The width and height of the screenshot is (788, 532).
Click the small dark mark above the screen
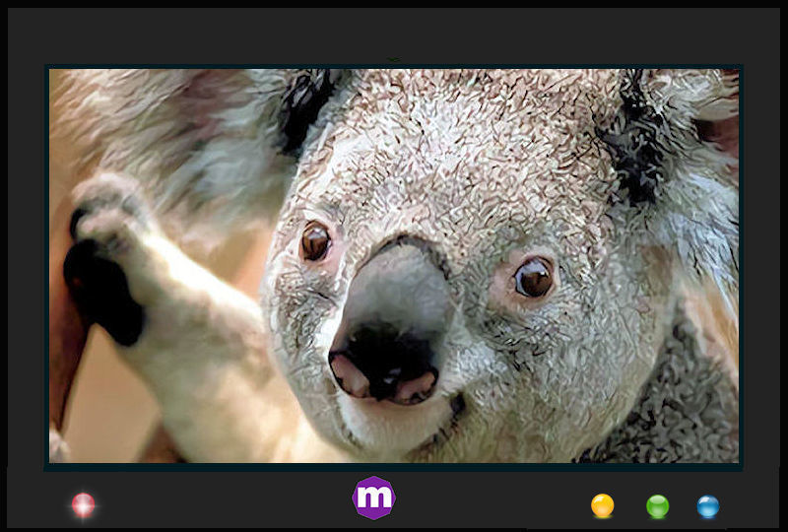coord(394,60)
